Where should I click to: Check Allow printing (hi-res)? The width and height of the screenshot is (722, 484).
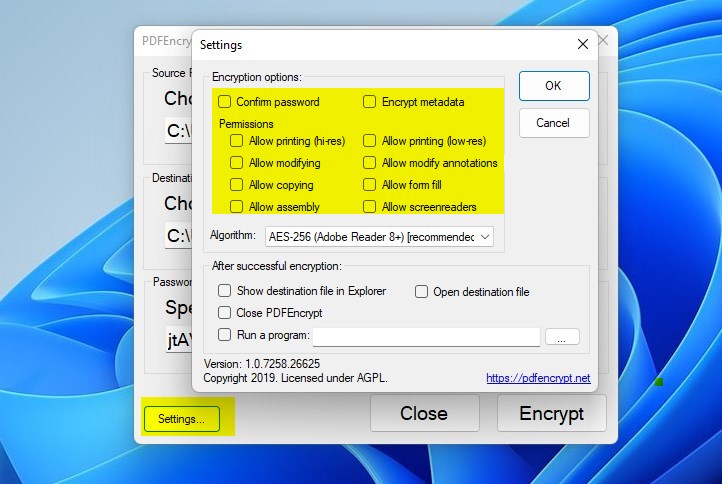tap(236, 140)
